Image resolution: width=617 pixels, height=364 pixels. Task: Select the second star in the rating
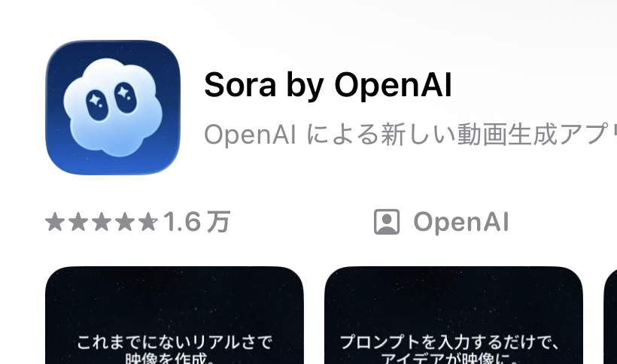[x=78, y=222]
